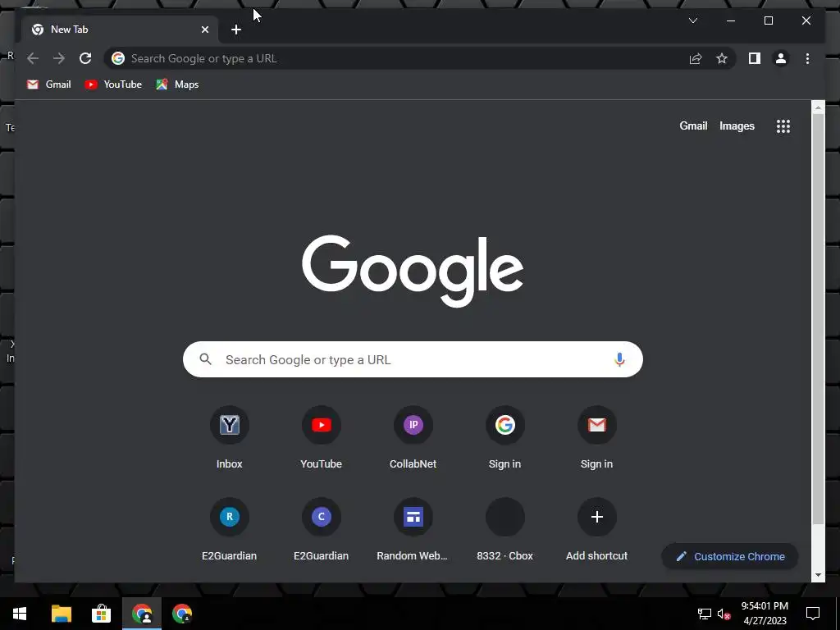Click the Gmail link at top right
The height and width of the screenshot is (630, 840).
click(693, 126)
